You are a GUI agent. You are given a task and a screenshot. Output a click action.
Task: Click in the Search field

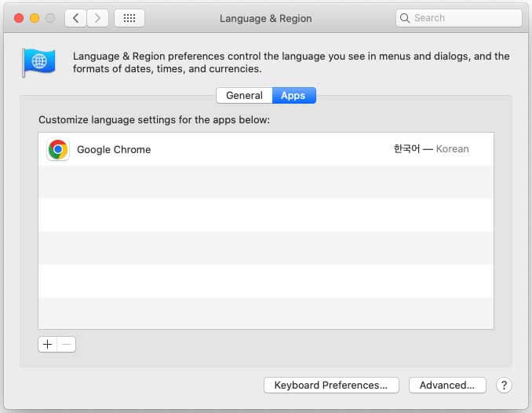point(459,18)
